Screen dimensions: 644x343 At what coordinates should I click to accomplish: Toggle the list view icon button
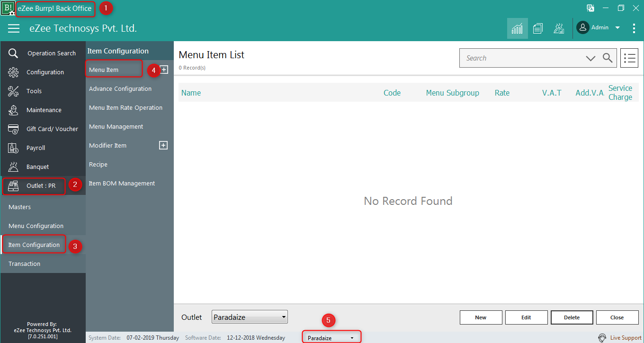(629, 58)
